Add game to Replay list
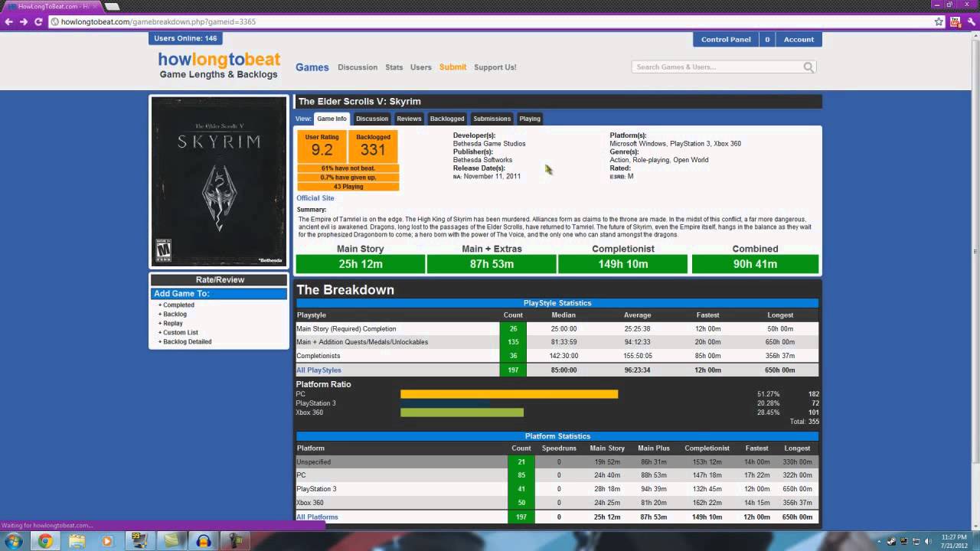The width and height of the screenshot is (980, 551). [x=171, y=324]
